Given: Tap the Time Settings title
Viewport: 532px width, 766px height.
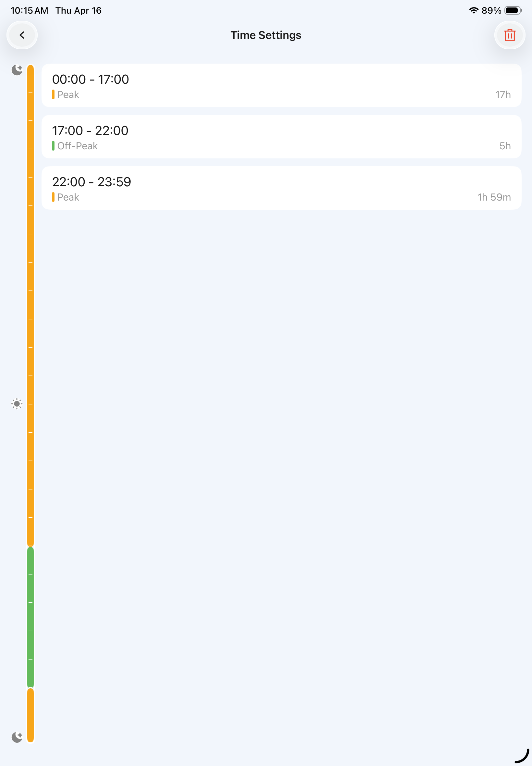Looking at the screenshot, I should coord(266,35).
